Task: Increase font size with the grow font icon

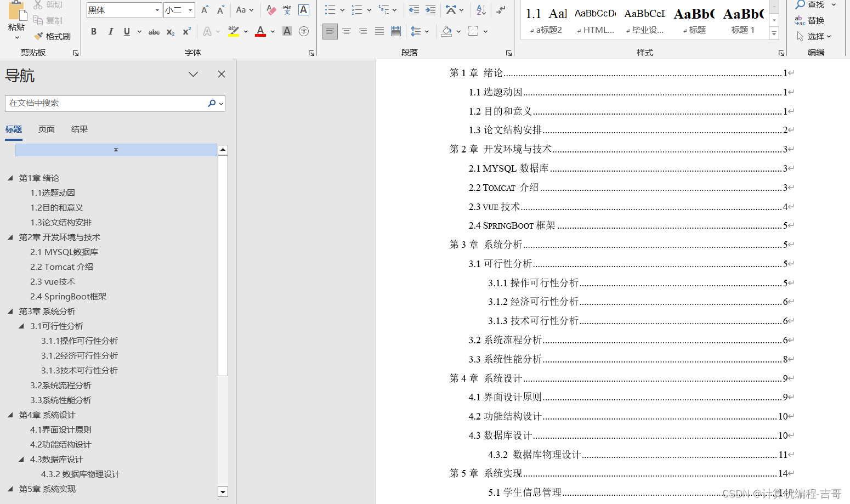Action: coord(205,10)
